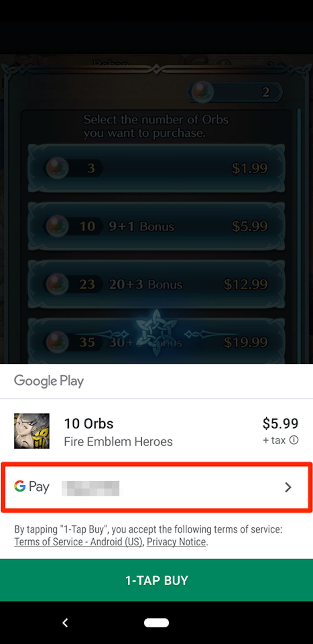The image size is (313, 644).
Task: Tap the Google Play header text
Action: click(49, 381)
